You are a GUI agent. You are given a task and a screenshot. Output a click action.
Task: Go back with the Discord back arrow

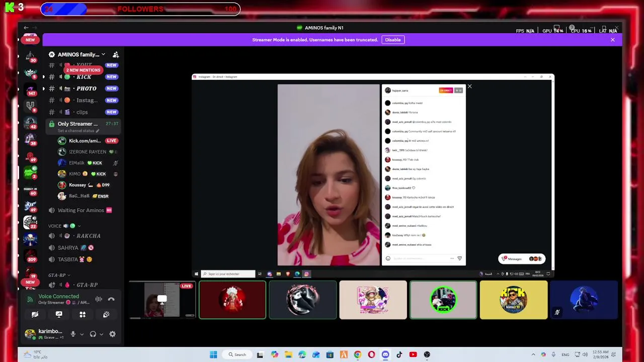click(x=26, y=28)
